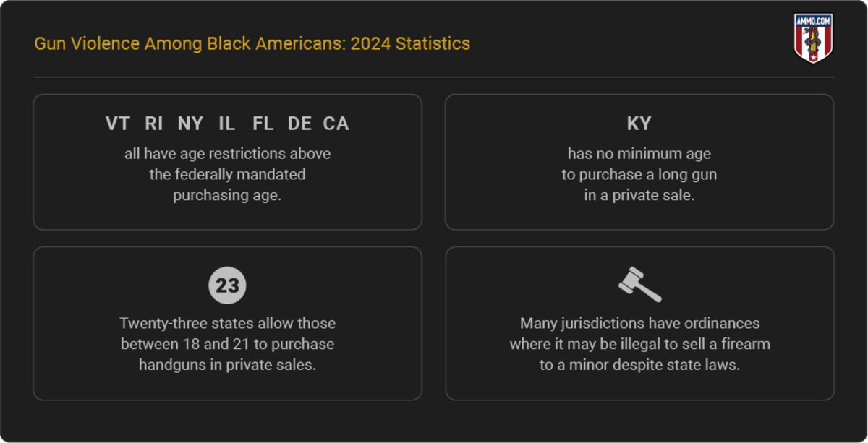Select the FL state abbreviation
Screen dimensions: 868x443
[263, 124]
